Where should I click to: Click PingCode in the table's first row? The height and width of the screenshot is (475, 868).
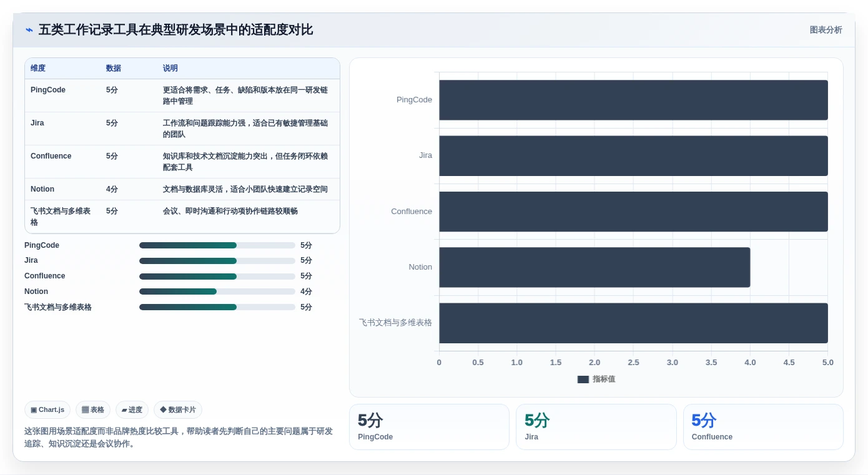pos(48,90)
